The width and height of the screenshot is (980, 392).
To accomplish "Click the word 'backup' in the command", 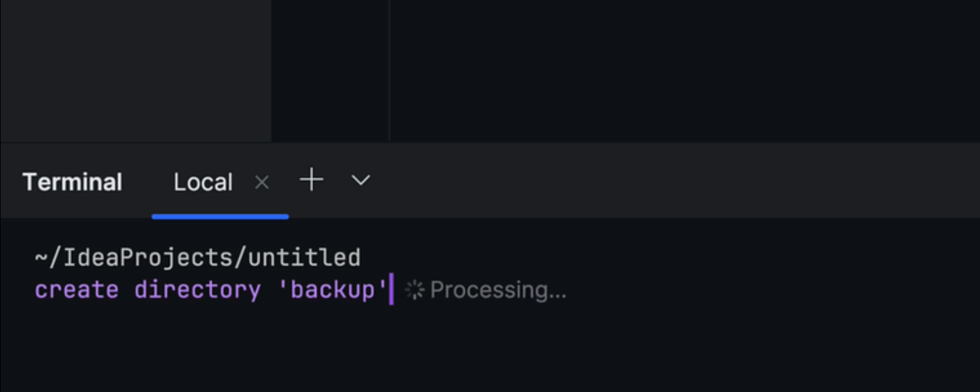I will click(333, 290).
